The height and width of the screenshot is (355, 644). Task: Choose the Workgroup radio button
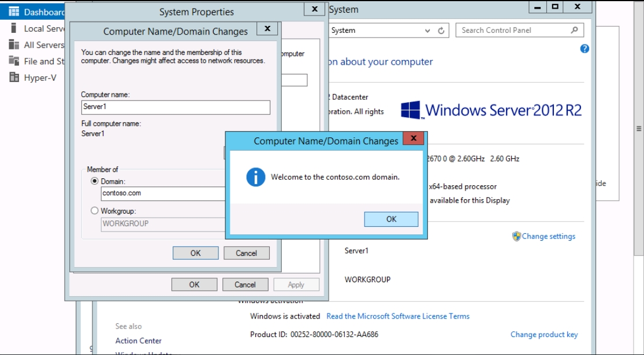(x=95, y=211)
